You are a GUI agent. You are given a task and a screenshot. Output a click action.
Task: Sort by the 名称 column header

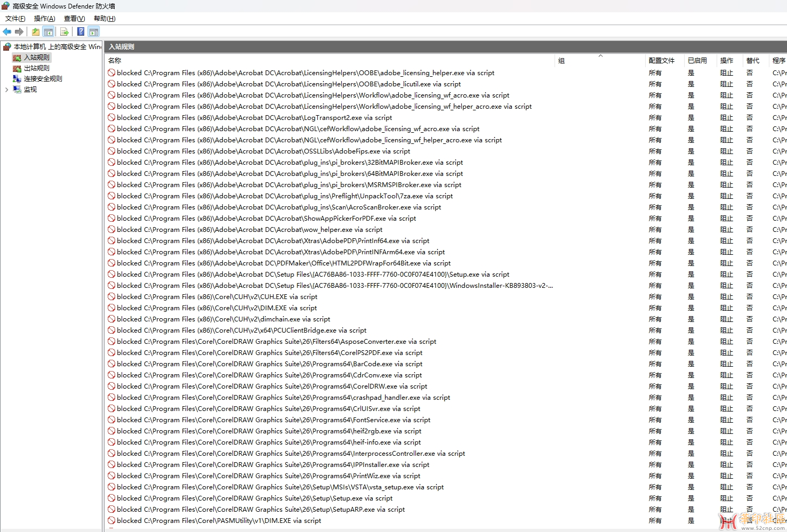pyautogui.click(x=330, y=61)
